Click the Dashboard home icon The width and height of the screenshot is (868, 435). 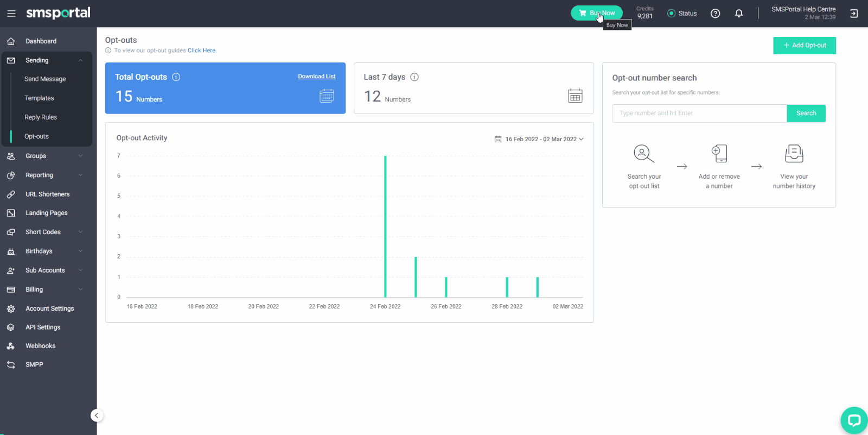point(11,41)
